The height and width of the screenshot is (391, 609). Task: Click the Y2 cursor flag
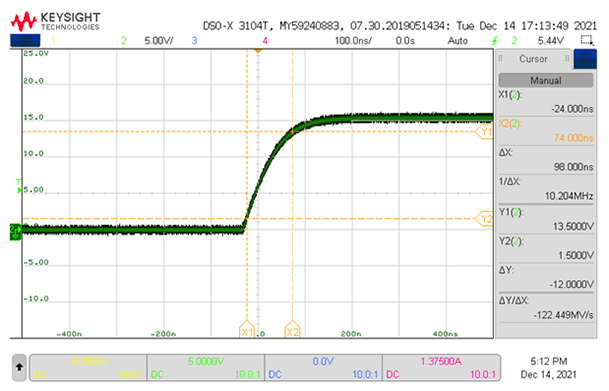[x=484, y=219]
